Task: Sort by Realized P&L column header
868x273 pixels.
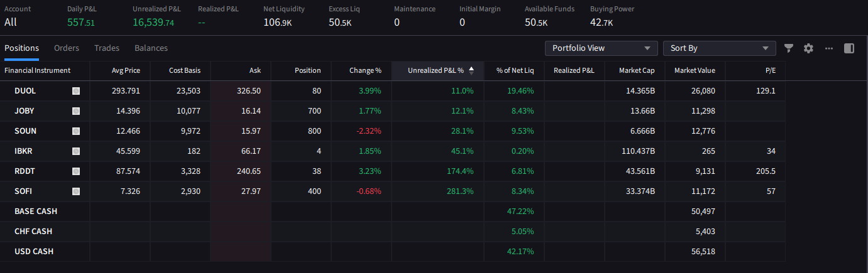Action: pyautogui.click(x=574, y=70)
